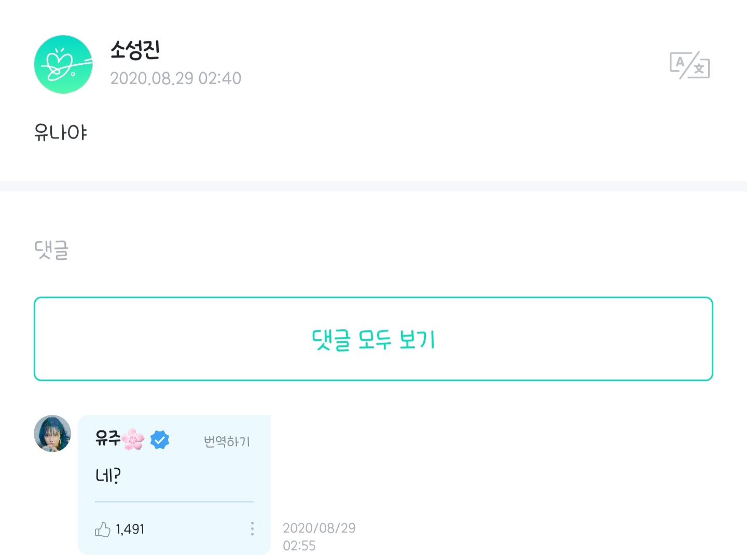Expand all comments with 댓글 모두 보기
Image resolution: width=747 pixels, height=560 pixels.
(372, 339)
